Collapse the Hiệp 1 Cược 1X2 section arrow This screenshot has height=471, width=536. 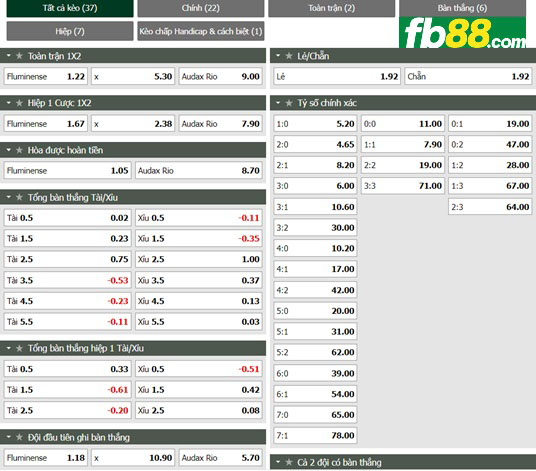coord(9,103)
